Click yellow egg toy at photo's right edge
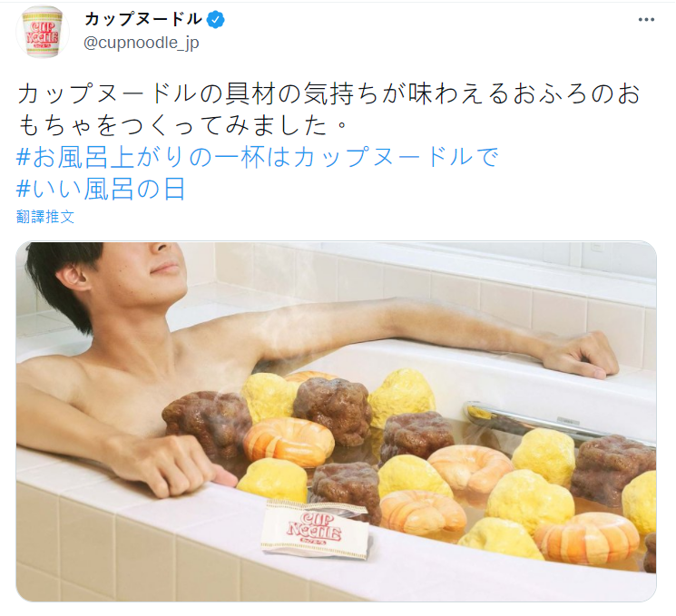This screenshot has width=676, height=616. (640, 503)
